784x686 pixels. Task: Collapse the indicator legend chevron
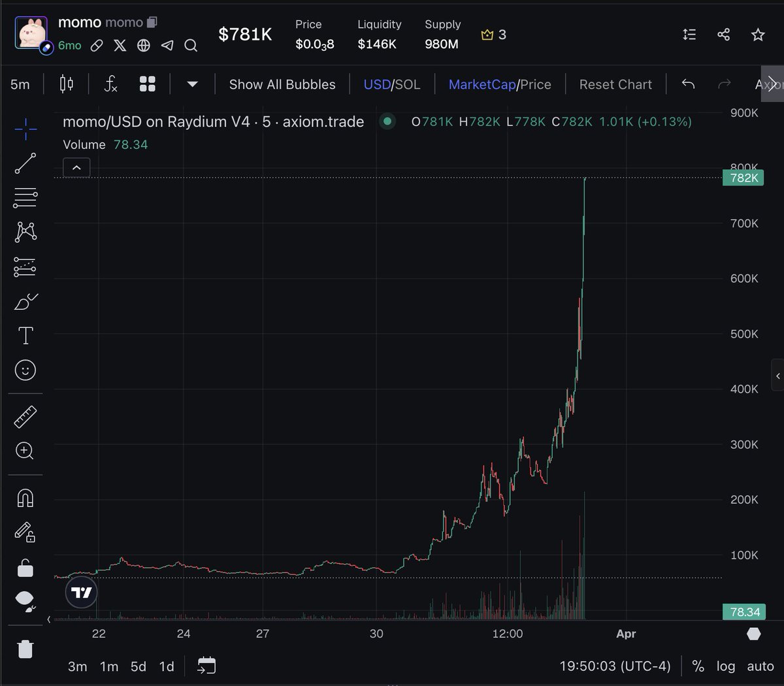(76, 168)
